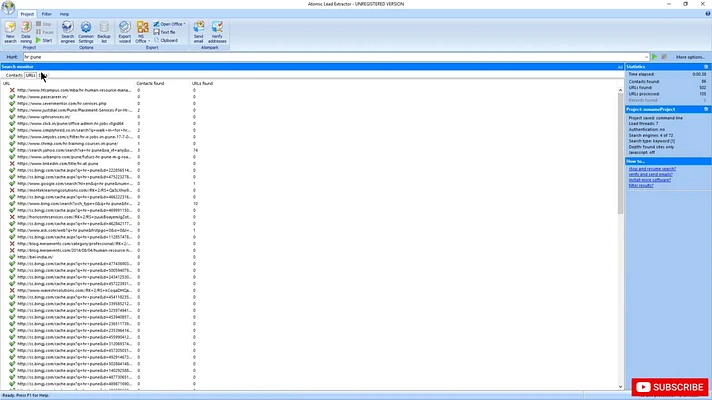
Task: Open the Data mining tool
Action: (x=26, y=32)
